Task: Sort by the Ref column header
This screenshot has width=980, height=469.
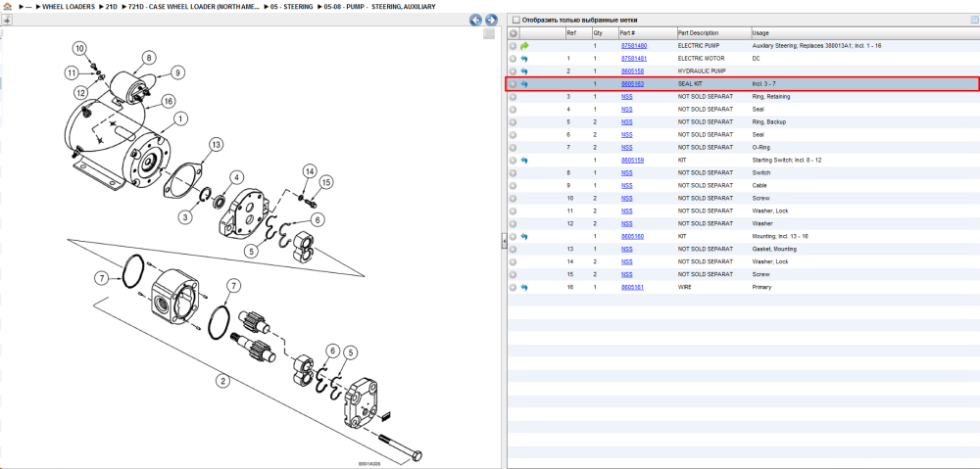Action: point(577,33)
